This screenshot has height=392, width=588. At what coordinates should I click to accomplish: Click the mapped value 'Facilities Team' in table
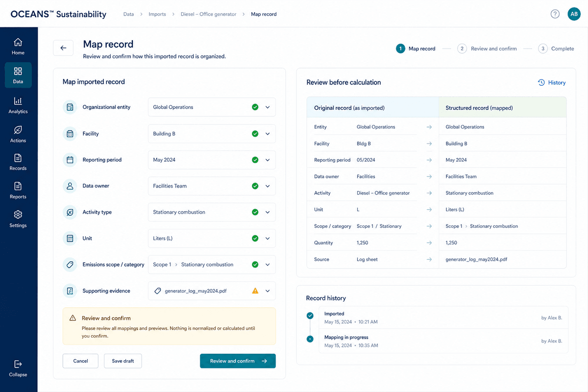461,176
